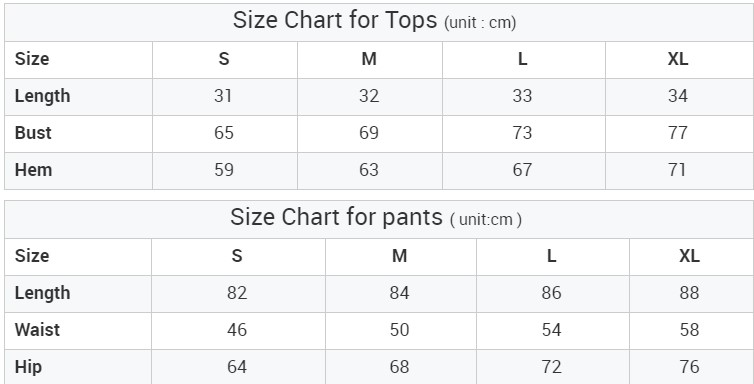Select the pants Length value 88 for XL
This screenshot has height=384, width=754.
point(689,293)
